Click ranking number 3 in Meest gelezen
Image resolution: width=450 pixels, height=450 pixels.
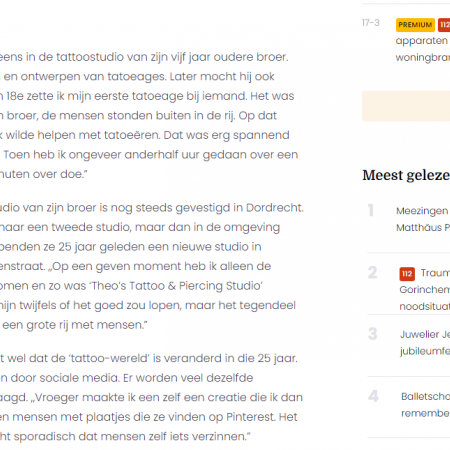373,334
